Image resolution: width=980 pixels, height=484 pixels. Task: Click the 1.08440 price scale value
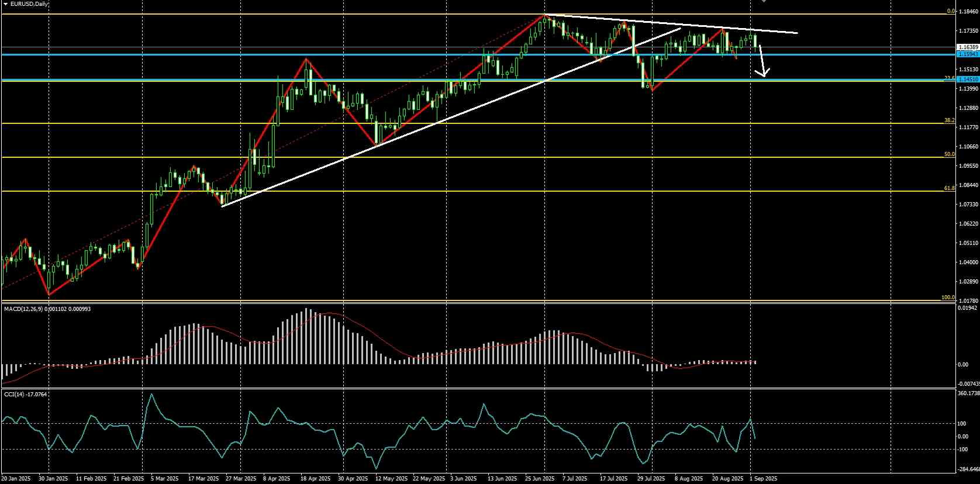[968, 185]
